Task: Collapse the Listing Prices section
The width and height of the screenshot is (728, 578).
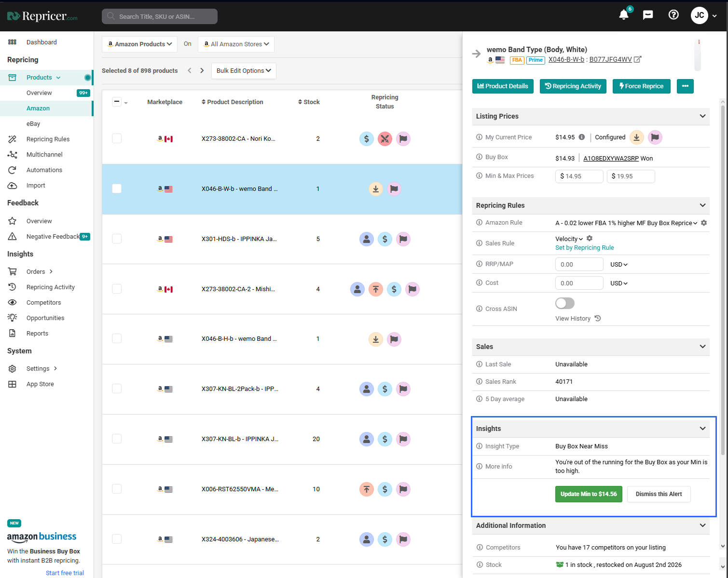Action: point(702,116)
